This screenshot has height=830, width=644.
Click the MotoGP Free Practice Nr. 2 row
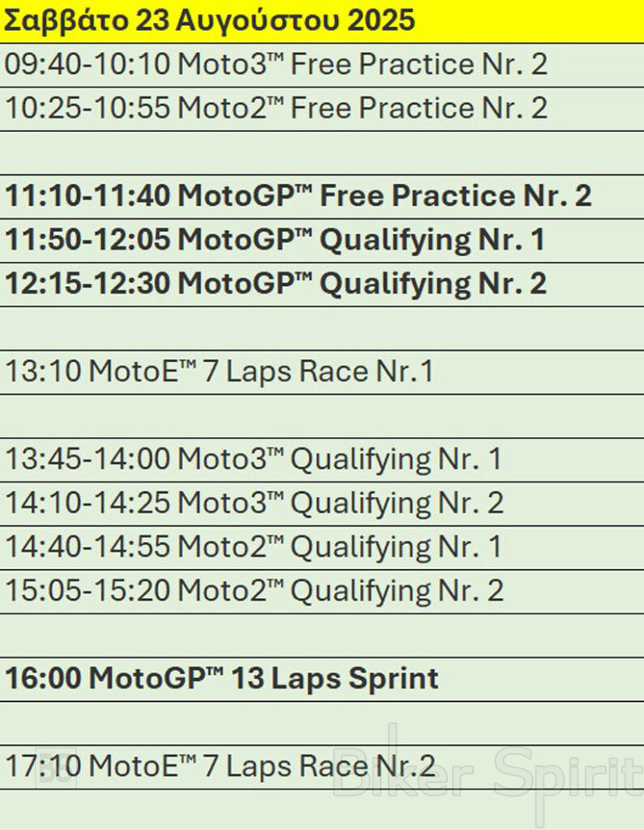298,196
